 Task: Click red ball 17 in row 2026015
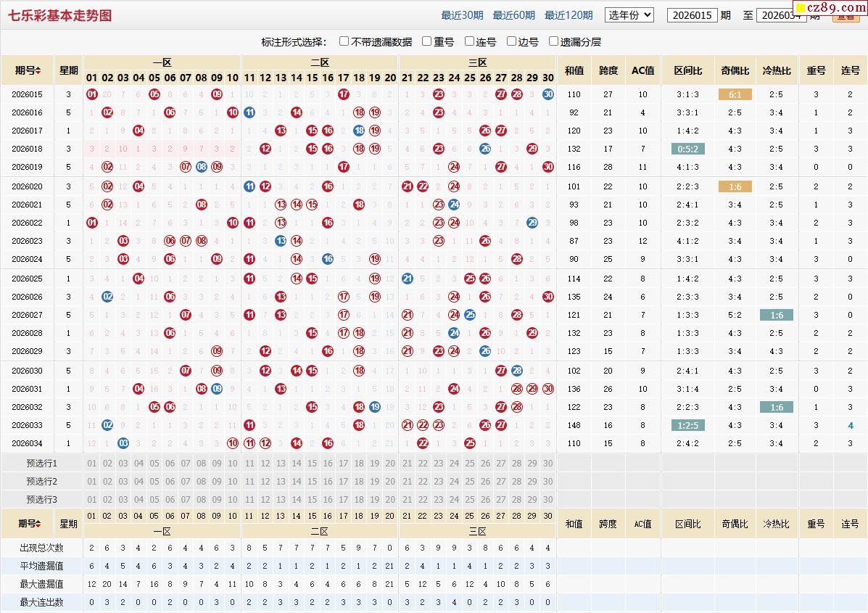click(344, 94)
